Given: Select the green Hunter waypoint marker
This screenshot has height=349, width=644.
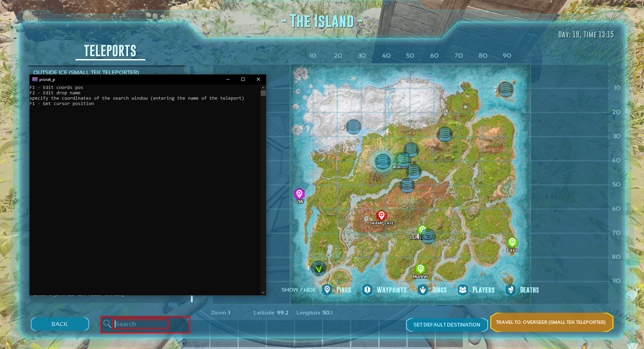Looking at the screenshot, I should (420, 269).
